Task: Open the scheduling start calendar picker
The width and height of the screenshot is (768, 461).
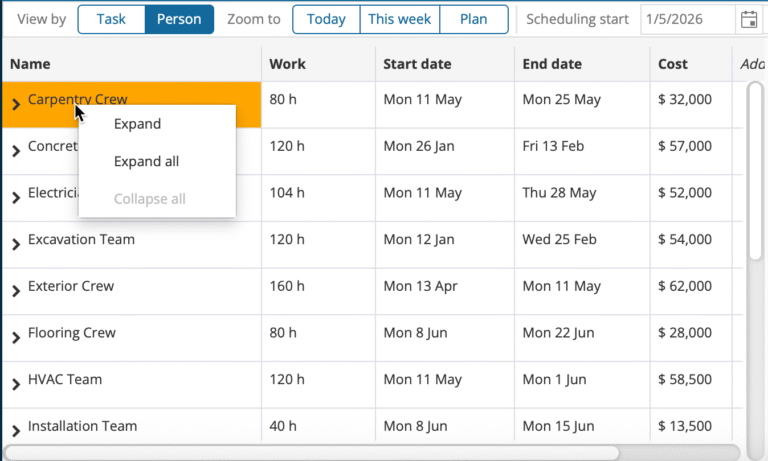Action: 748,19
